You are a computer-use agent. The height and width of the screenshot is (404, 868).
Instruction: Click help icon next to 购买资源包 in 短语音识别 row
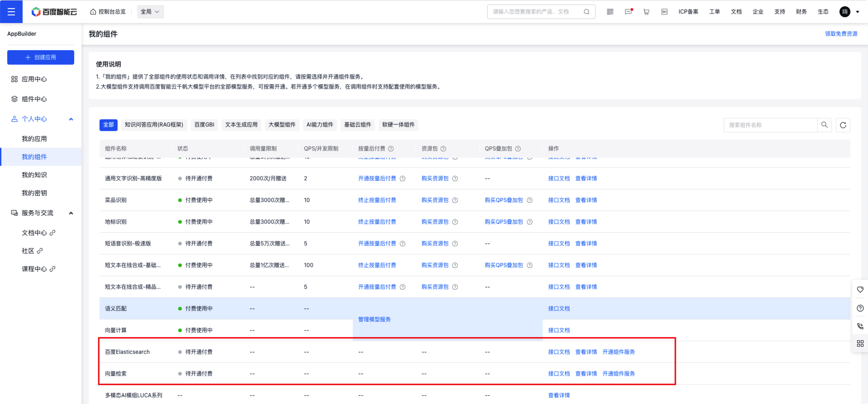coord(455,243)
